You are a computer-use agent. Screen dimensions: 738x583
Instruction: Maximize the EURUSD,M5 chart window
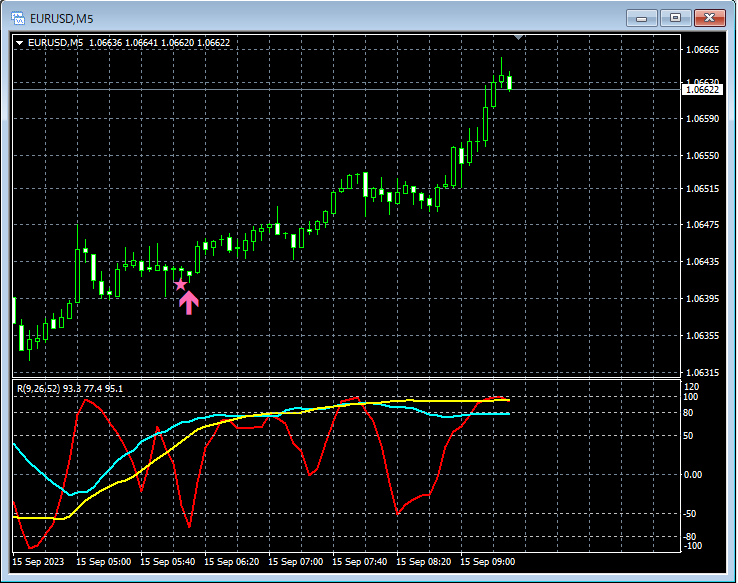(x=675, y=18)
